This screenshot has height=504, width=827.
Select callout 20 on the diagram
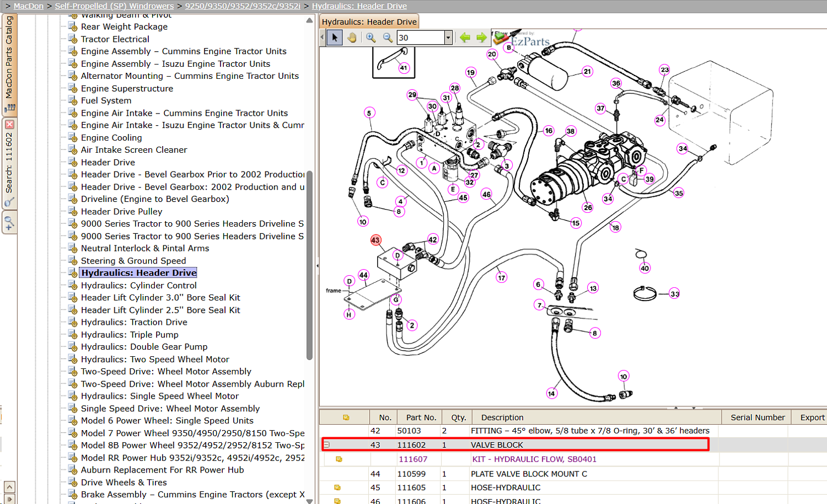492,54
